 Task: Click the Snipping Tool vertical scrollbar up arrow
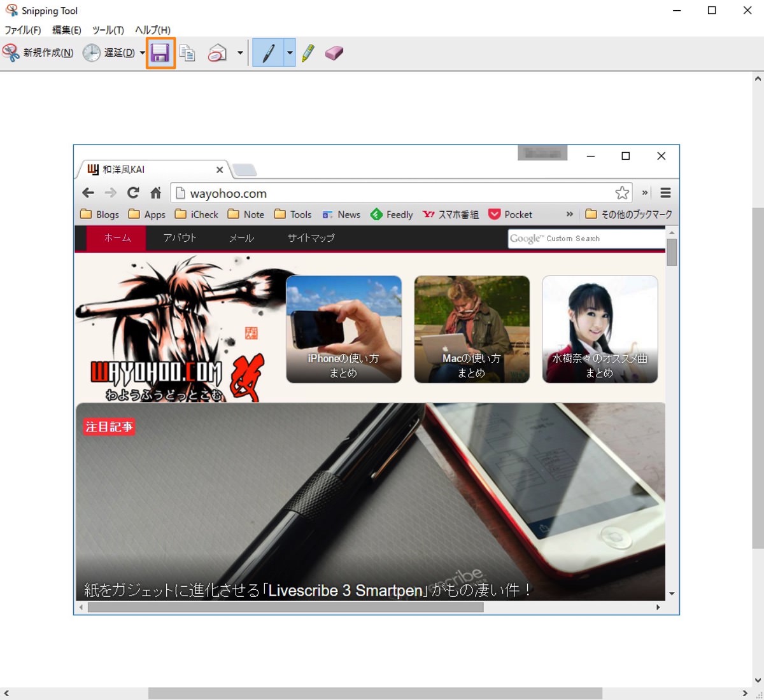point(758,79)
